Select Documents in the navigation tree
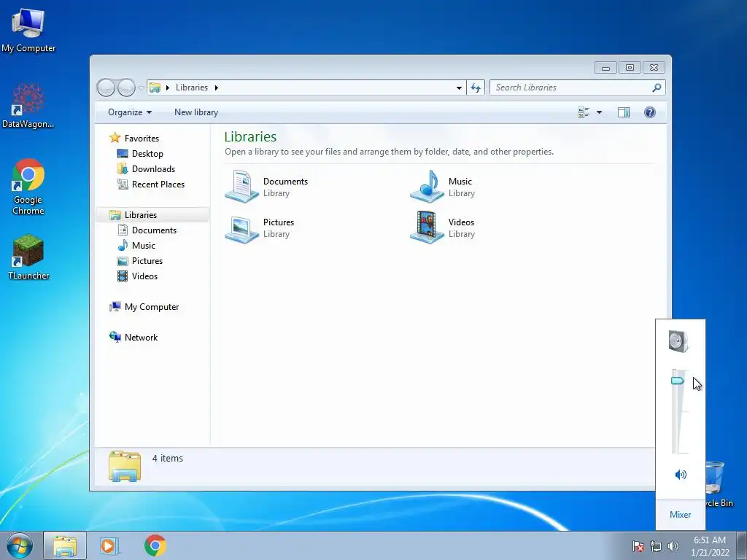747x560 pixels. tap(147, 230)
